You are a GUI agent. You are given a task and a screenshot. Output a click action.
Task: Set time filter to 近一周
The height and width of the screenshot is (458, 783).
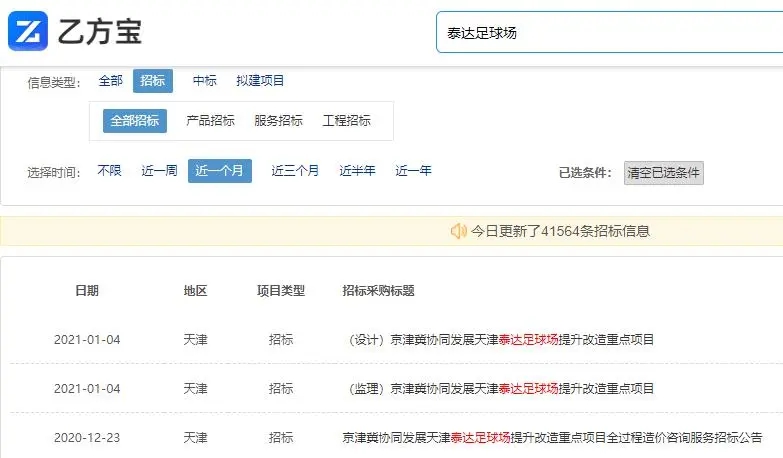click(159, 171)
